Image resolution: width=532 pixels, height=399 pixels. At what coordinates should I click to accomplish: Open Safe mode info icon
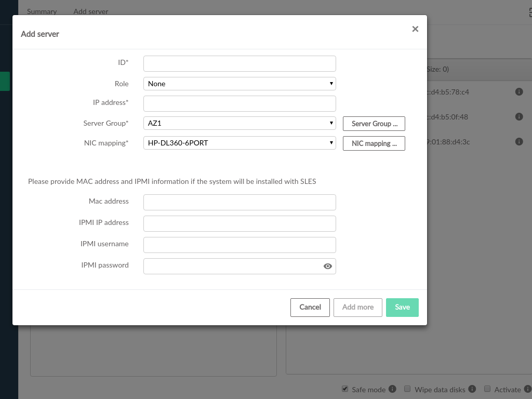coord(392,389)
